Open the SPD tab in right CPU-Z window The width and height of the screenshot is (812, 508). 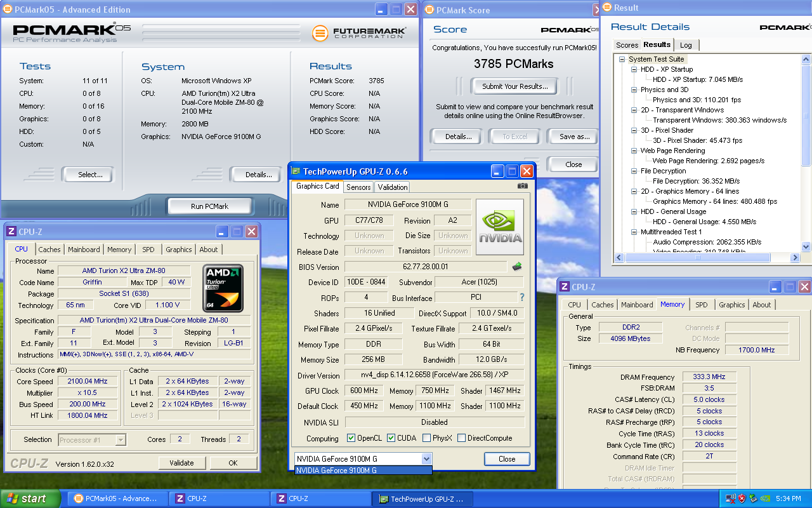click(701, 305)
